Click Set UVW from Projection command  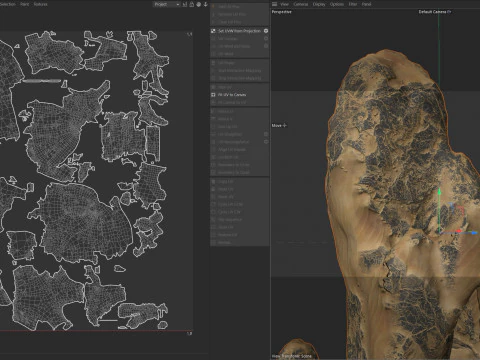[x=239, y=31]
